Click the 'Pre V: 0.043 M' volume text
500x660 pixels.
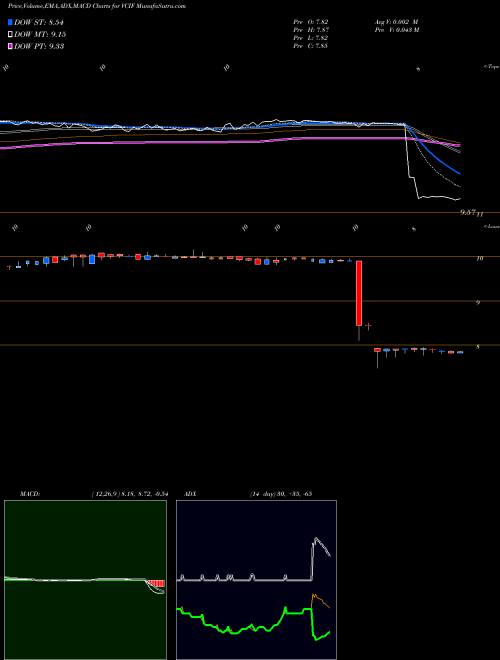[397, 30]
